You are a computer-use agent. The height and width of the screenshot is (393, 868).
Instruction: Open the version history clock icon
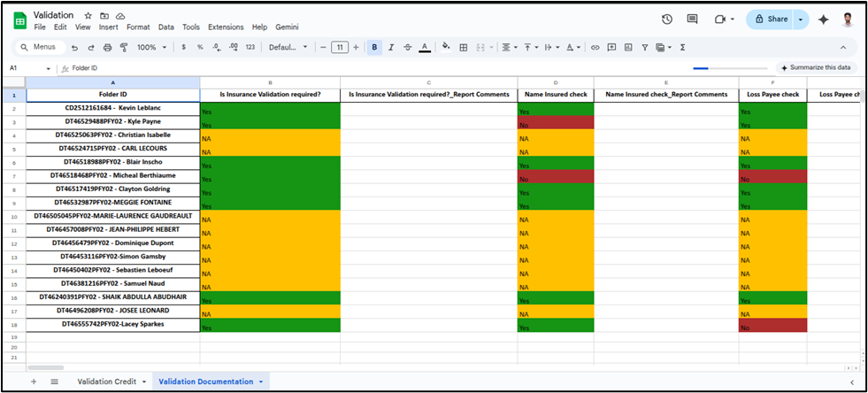667,19
